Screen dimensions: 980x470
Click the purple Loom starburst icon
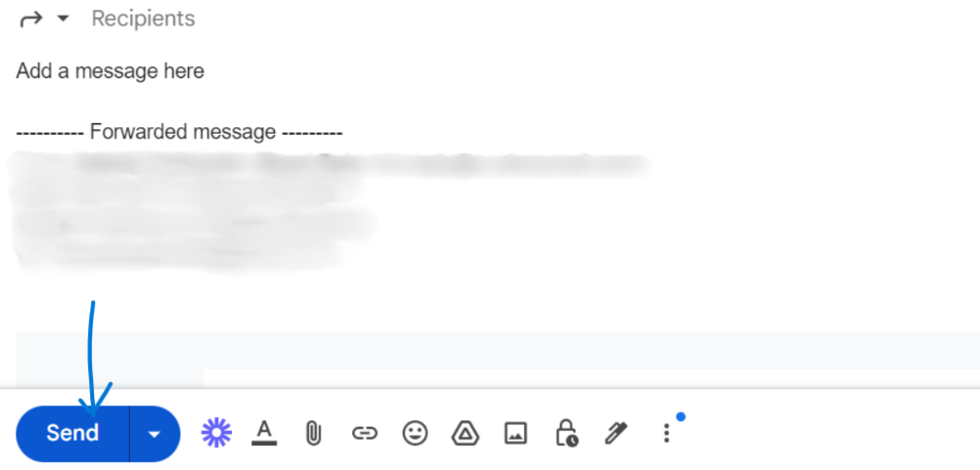[x=216, y=433]
